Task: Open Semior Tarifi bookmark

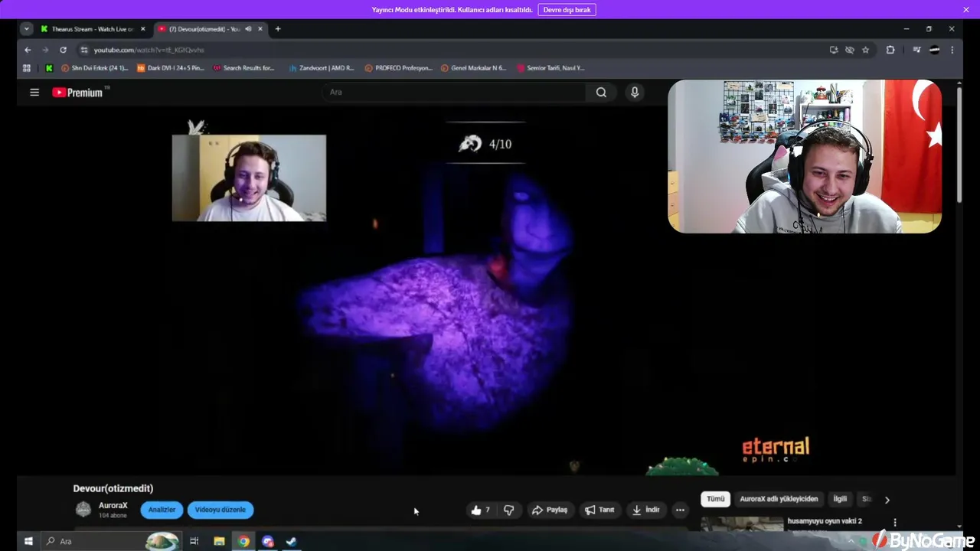Action: (551, 68)
